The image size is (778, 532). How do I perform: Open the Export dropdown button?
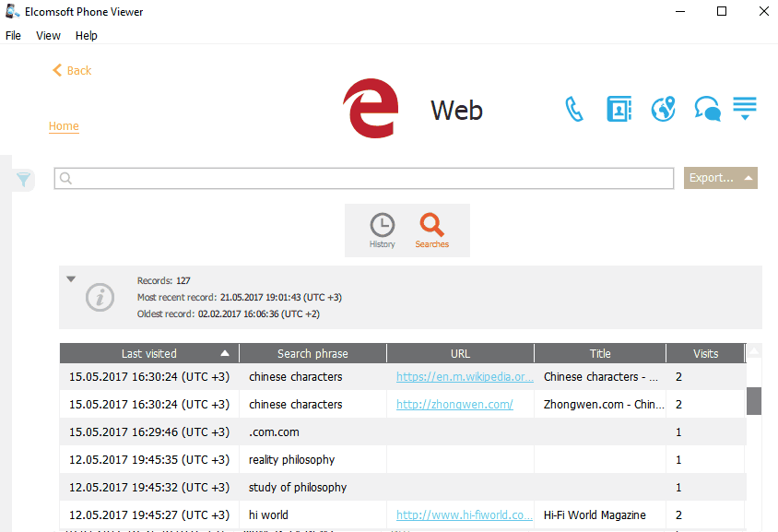(720, 178)
